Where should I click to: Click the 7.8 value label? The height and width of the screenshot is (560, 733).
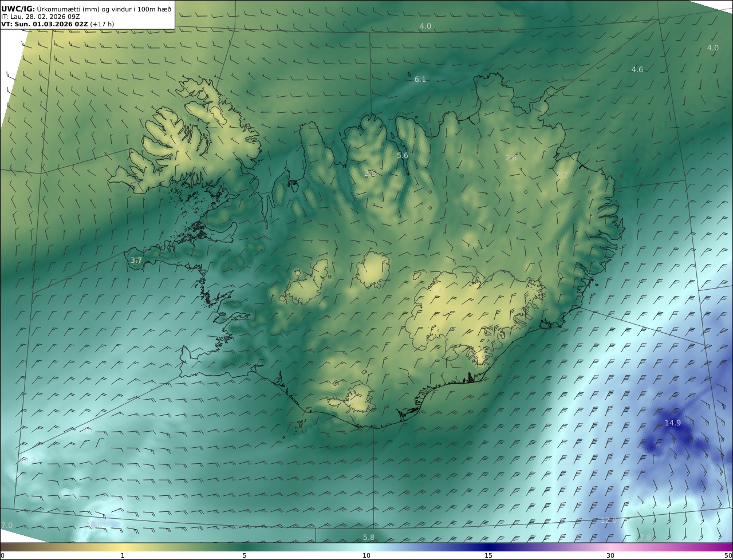(x=645, y=538)
